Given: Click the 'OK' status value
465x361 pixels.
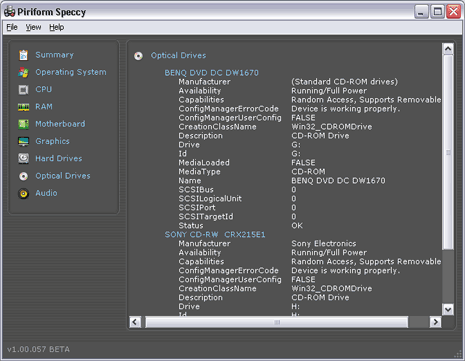Looking at the screenshot, I should pos(297,226).
